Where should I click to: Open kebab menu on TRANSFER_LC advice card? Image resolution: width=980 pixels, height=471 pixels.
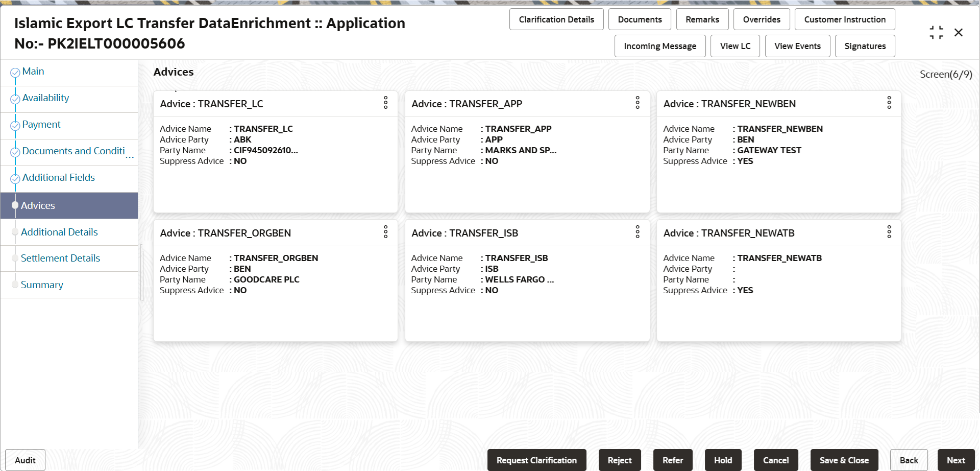click(x=386, y=103)
